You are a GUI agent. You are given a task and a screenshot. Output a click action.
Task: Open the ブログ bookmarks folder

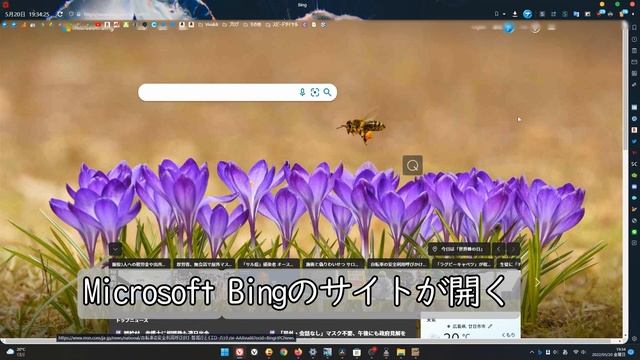click(231, 24)
